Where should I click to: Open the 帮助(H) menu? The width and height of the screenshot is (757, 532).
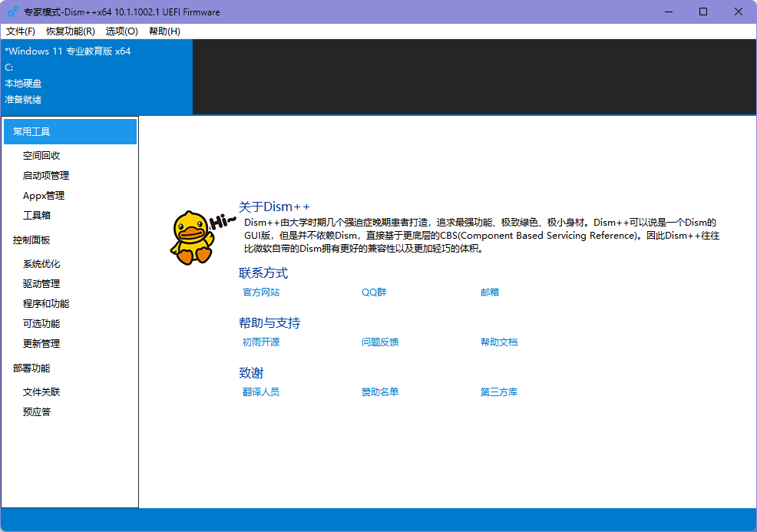click(x=164, y=31)
